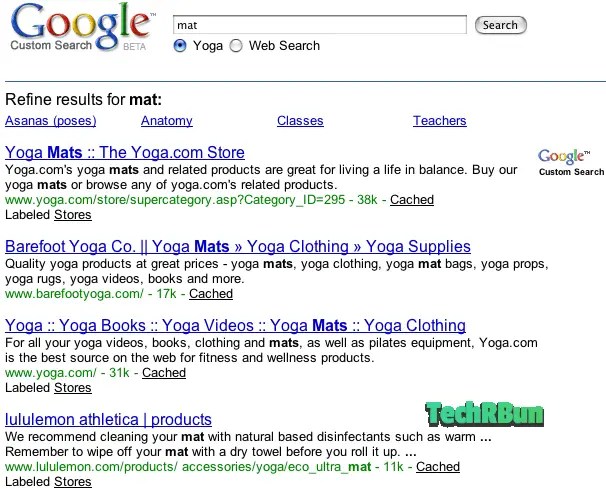Select the Web Search radio button
Image resolution: width=606 pixels, height=489 pixels.
pyautogui.click(x=236, y=46)
